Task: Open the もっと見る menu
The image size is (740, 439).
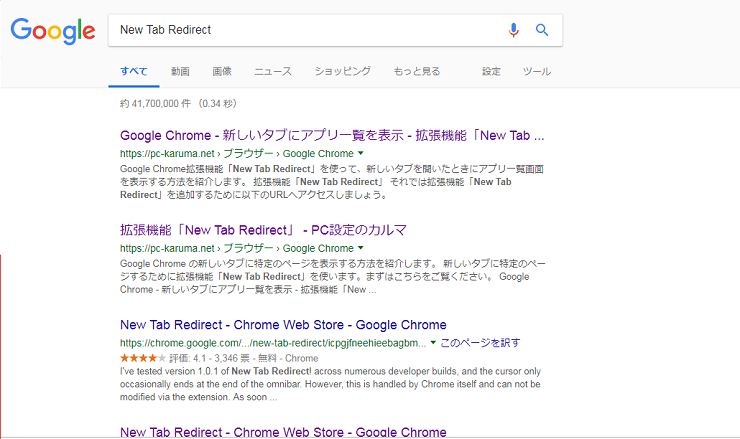Action: (x=417, y=71)
